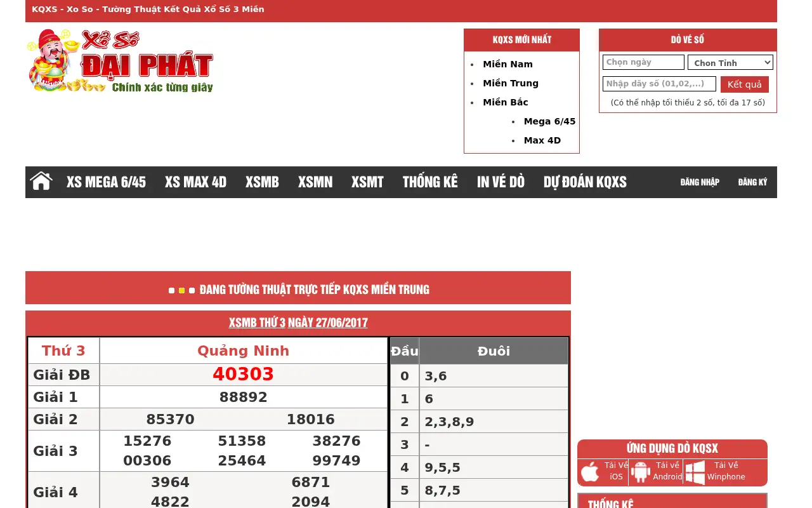Image resolution: width=812 pixels, height=508 pixels.
Task: Click the Giải 3 number 51358
Action: 242,441
